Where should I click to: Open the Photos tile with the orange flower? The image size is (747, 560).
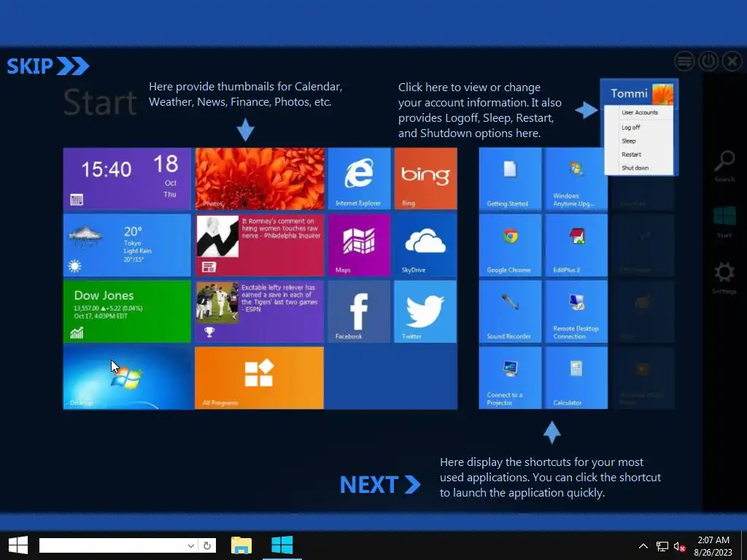[x=260, y=179]
